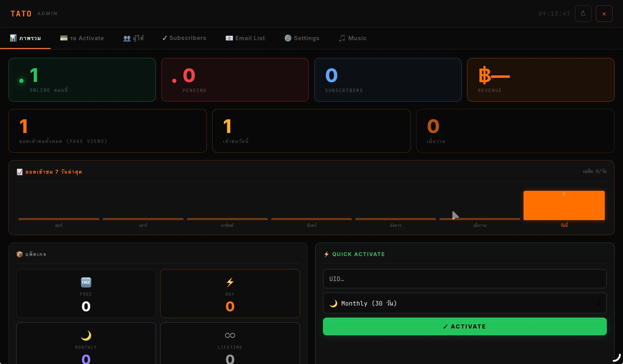Close the admin panel with red X
Image resolution: width=623 pixels, height=364 pixels.
point(604,14)
